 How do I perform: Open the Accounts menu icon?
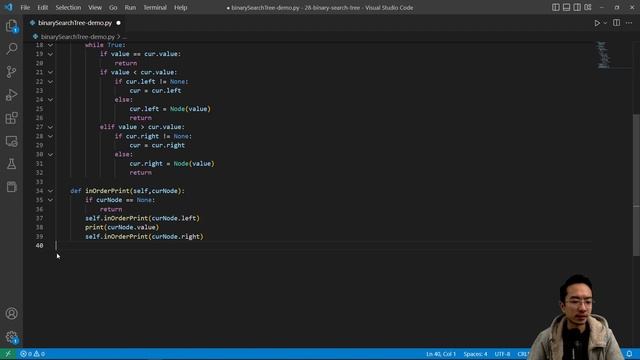tap(11, 313)
